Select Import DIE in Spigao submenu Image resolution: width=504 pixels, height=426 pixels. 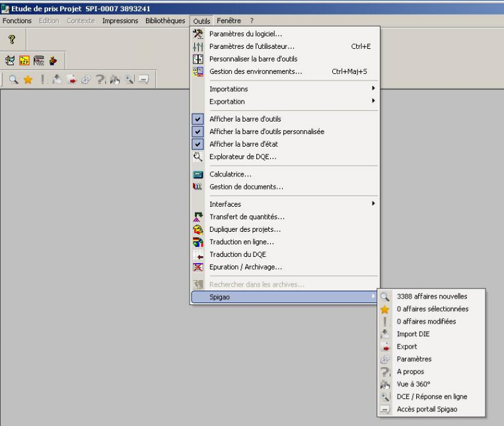(x=431, y=334)
